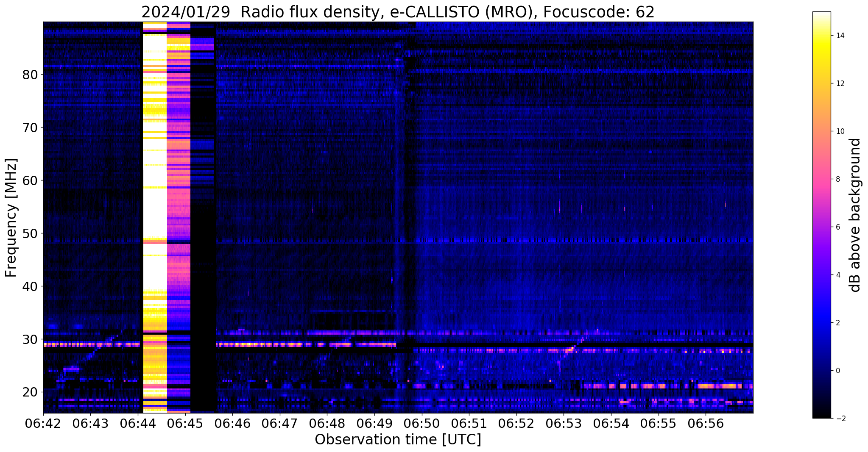Image resolution: width=868 pixels, height=452 pixels.
Task: Click the saturated white burst band after 06:44
Action: tap(155, 217)
